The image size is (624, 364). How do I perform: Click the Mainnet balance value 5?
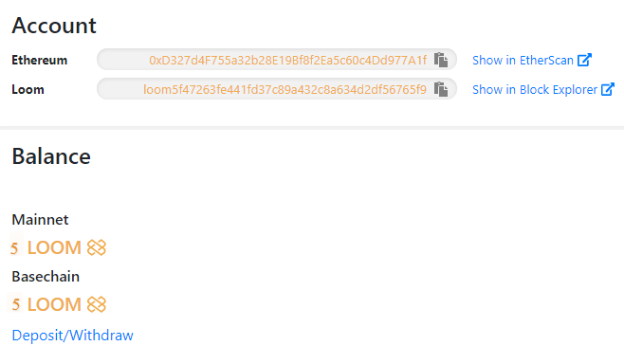(14, 248)
